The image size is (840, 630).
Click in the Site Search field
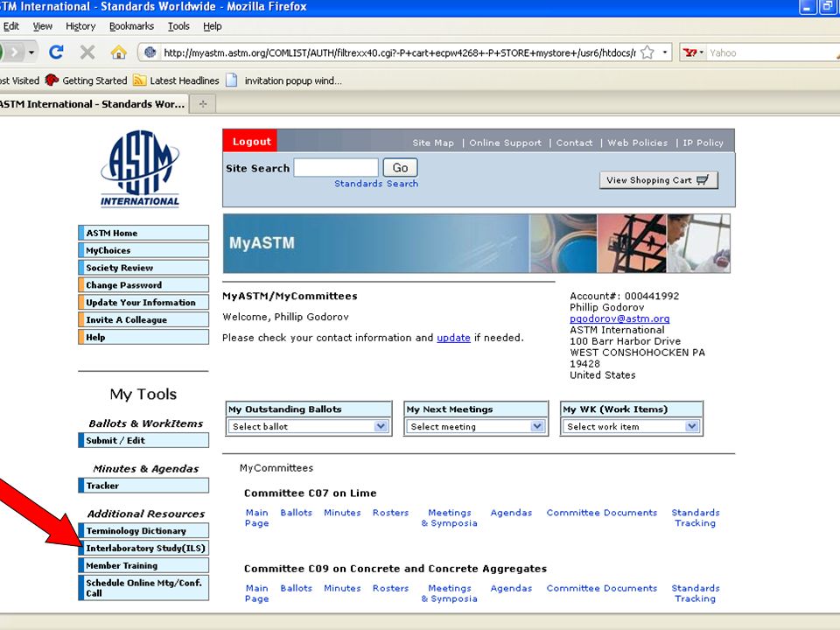click(336, 168)
